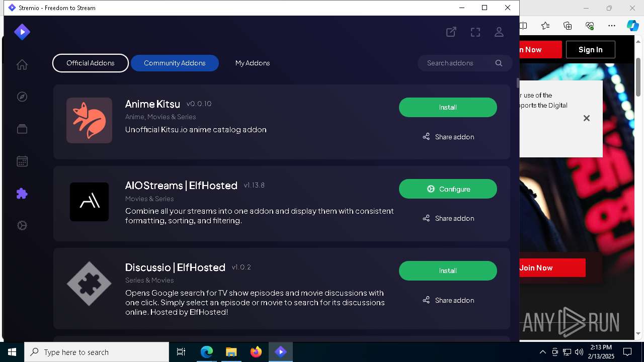
Task: Open the Calendar icon in sidebar
Action: click(22, 161)
